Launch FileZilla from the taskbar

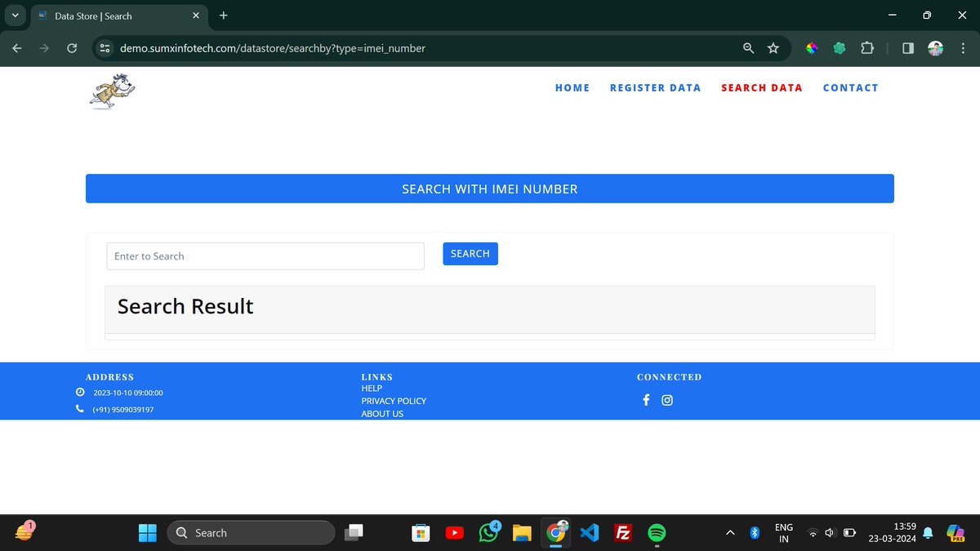623,533
